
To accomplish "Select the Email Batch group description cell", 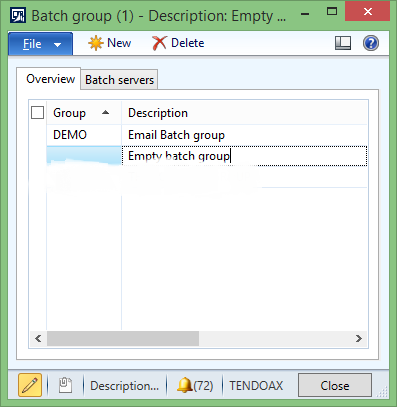I will click(244, 135).
